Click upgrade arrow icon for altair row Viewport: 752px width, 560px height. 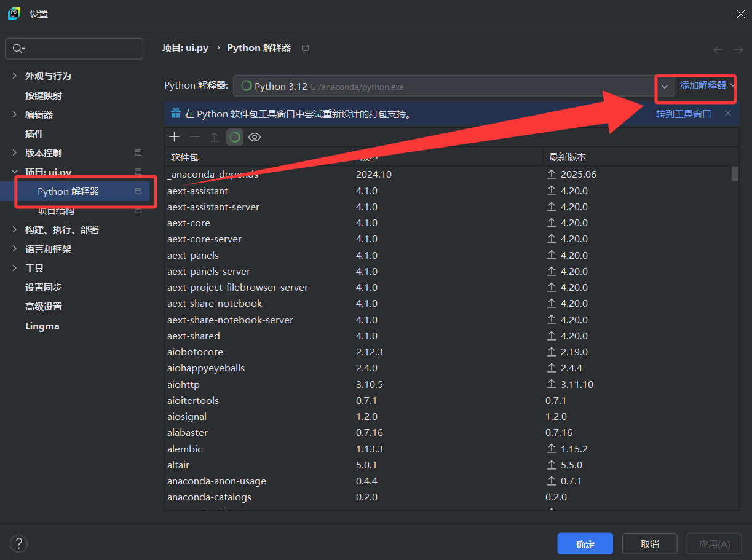click(x=552, y=465)
